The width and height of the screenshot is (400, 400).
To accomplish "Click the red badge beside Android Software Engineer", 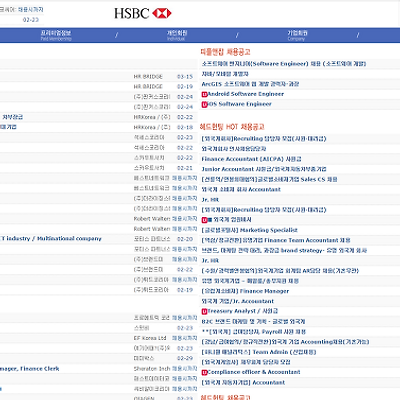I will (x=204, y=94).
